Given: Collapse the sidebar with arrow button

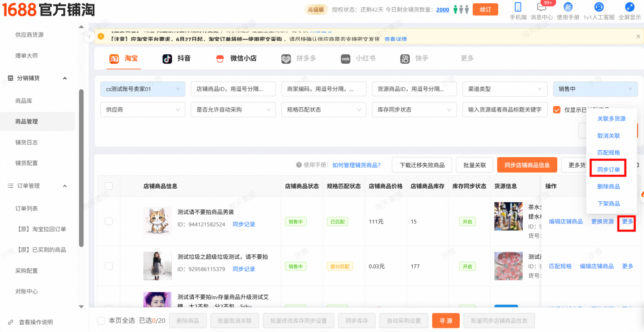Looking at the screenshot, I should [89, 37].
